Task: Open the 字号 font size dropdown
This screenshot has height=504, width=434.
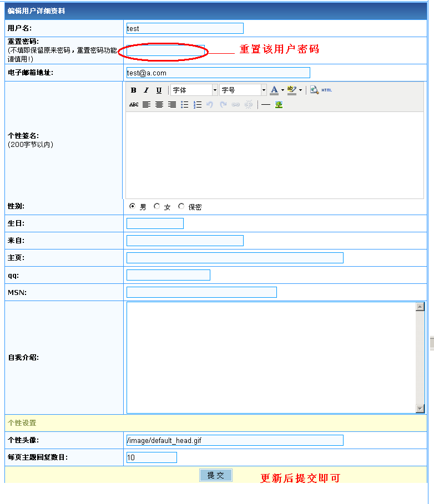Action: pos(243,90)
